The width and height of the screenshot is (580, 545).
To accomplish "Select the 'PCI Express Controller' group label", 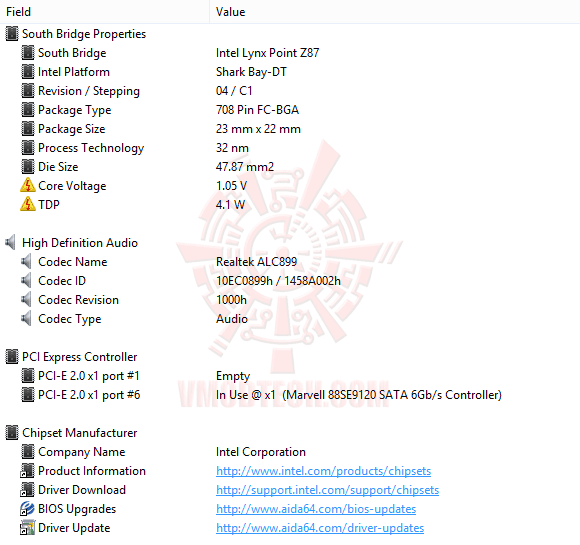I will click(80, 357).
